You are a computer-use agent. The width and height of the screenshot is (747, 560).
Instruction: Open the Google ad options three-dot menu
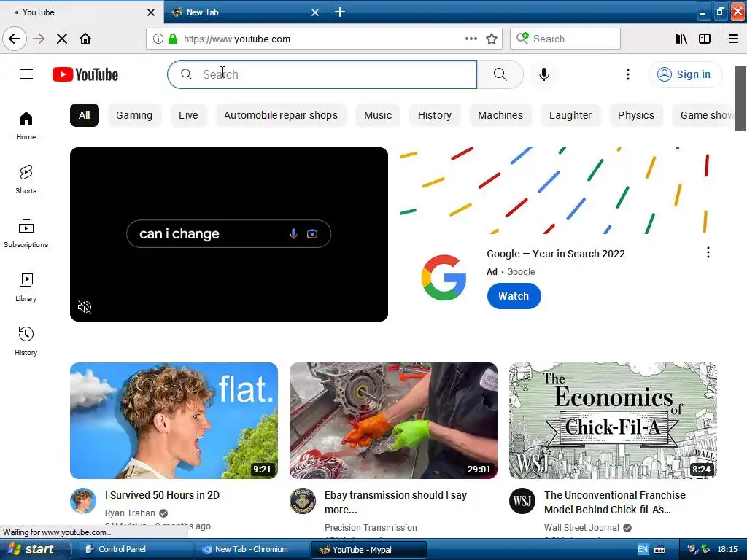(708, 252)
